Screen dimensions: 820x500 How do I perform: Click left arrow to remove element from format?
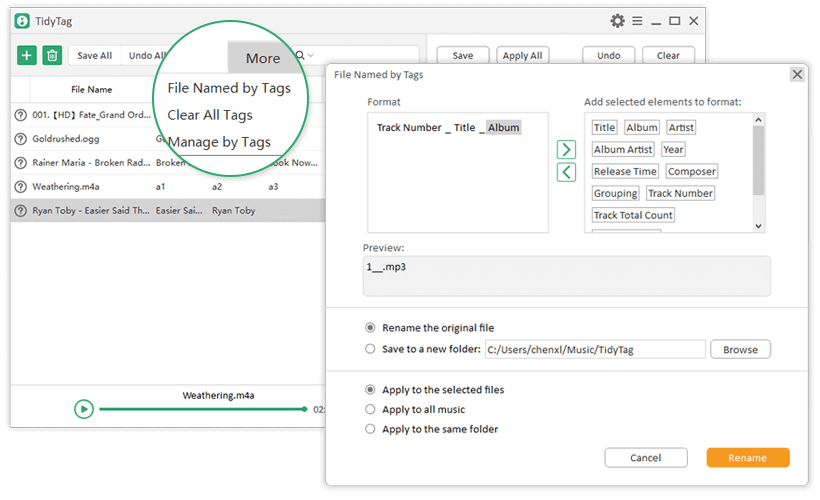566,172
